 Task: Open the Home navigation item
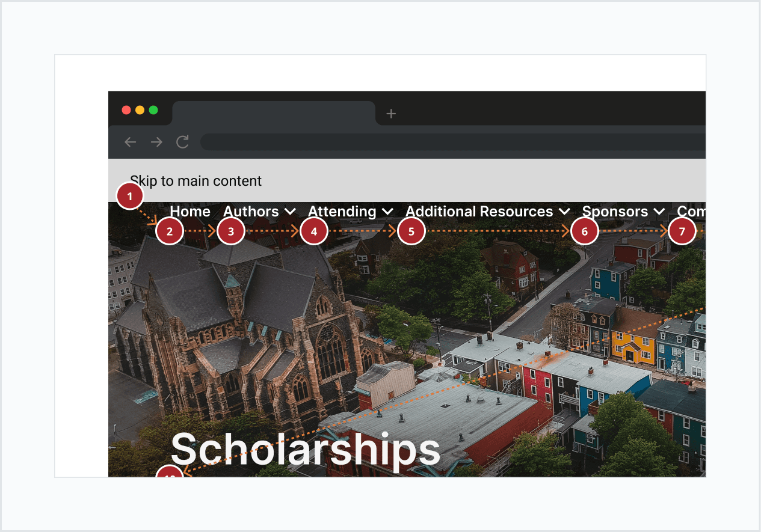click(190, 212)
